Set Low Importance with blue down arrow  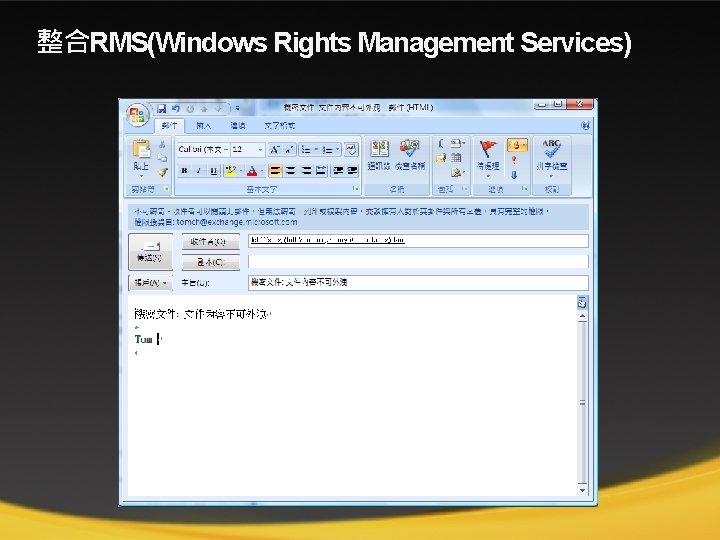pos(514,174)
